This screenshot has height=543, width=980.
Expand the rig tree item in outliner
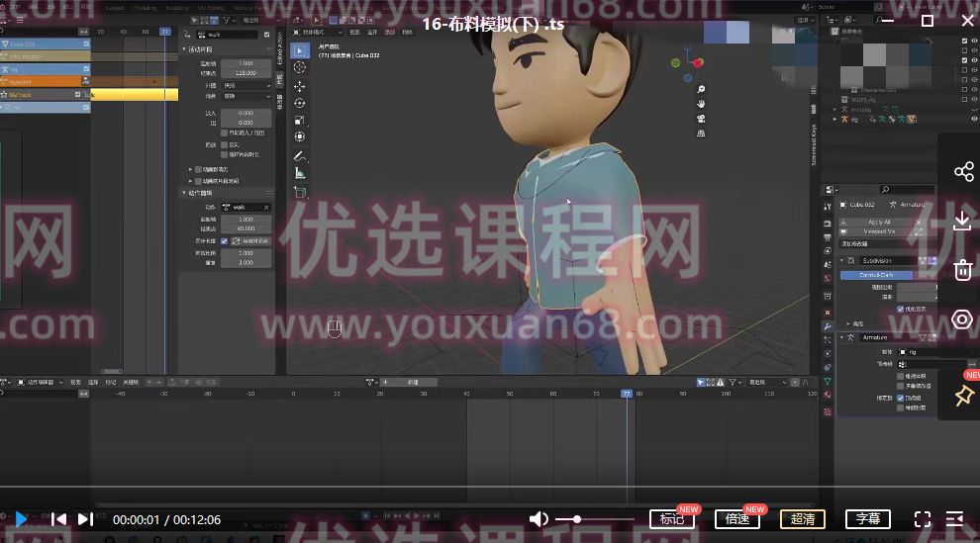click(x=835, y=119)
